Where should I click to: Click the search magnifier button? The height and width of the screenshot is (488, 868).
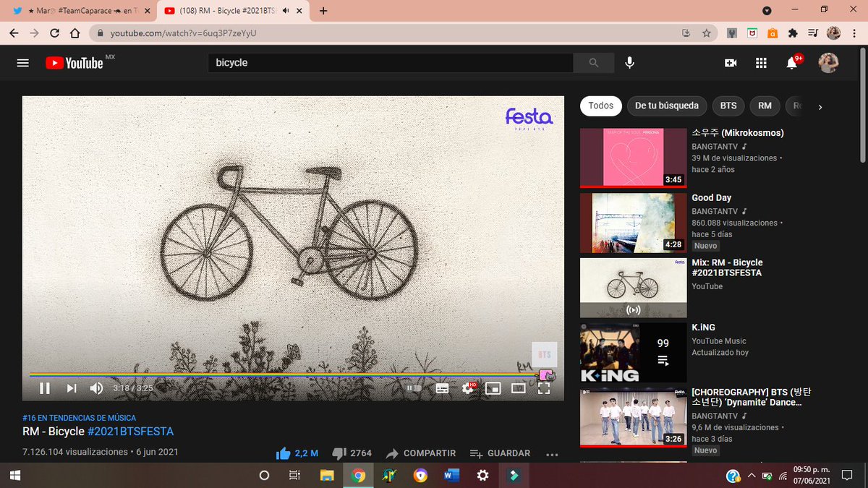click(594, 63)
